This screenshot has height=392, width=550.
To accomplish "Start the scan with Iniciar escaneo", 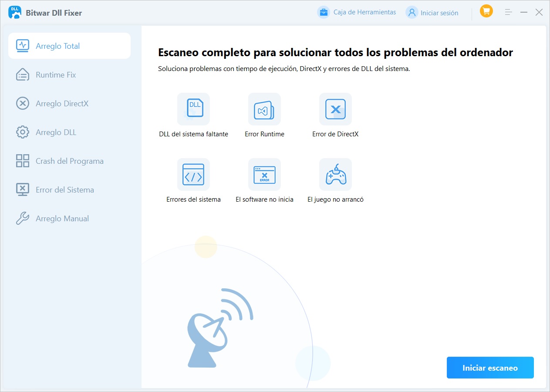I will 490,368.
